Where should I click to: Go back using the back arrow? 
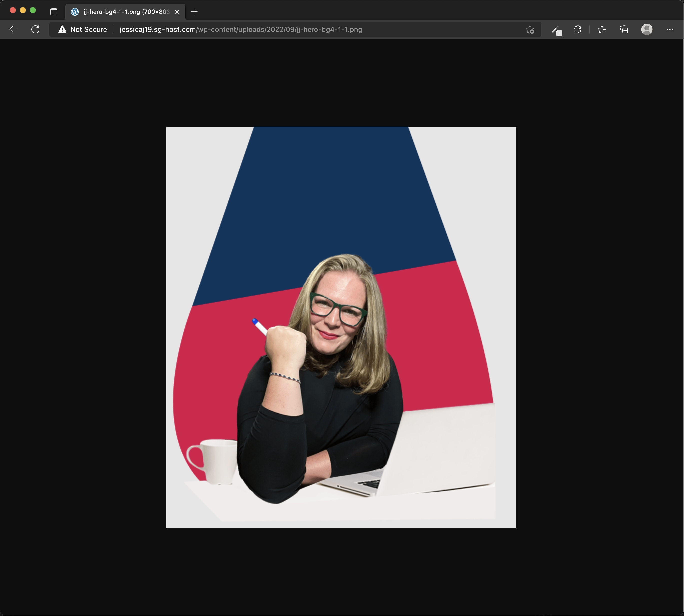coord(13,29)
